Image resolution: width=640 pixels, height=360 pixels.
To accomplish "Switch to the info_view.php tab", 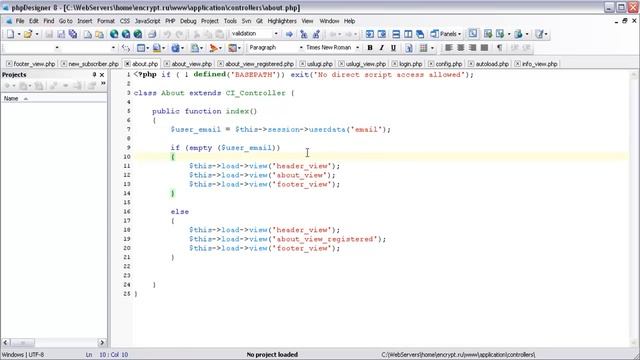I will [x=540, y=64].
